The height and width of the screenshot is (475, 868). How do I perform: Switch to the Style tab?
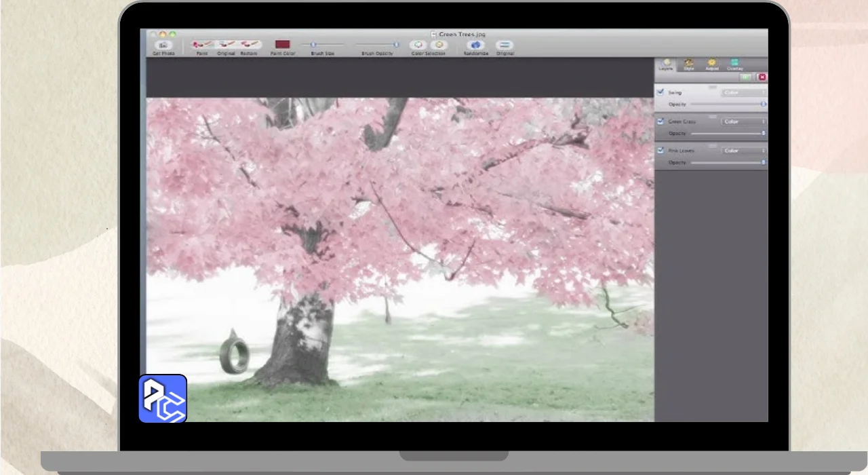tap(689, 64)
